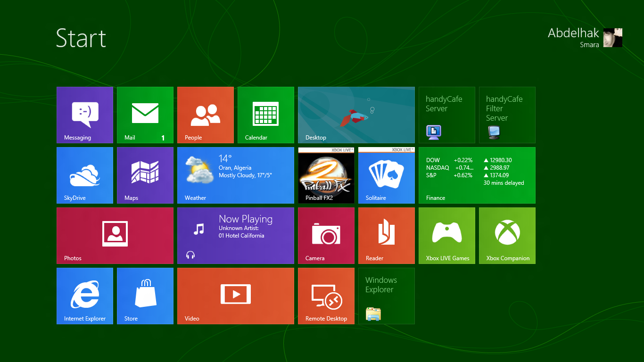This screenshot has width=644, height=362.
Task: Launch handyCafe Server
Action: click(447, 115)
